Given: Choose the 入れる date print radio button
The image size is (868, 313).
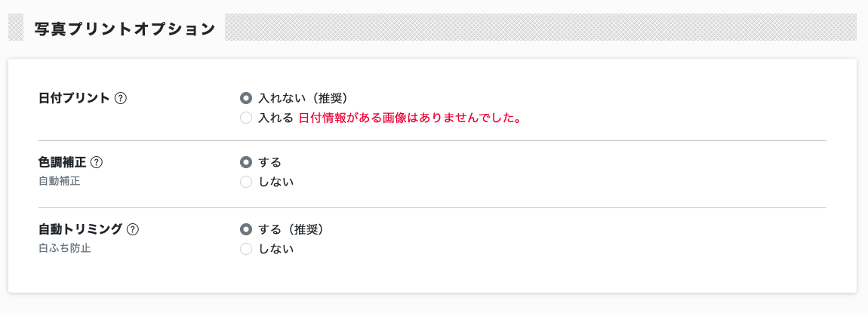Looking at the screenshot, I should tap(246, 118).
